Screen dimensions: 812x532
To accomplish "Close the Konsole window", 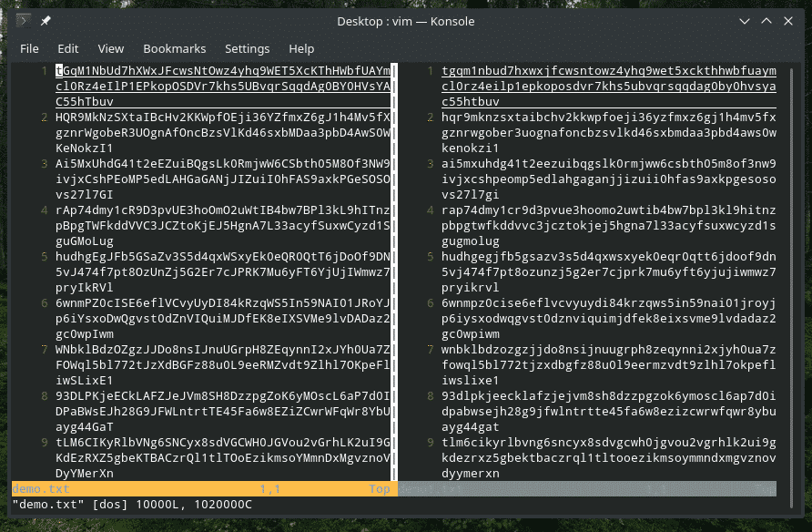I will [x=789, y=20].
